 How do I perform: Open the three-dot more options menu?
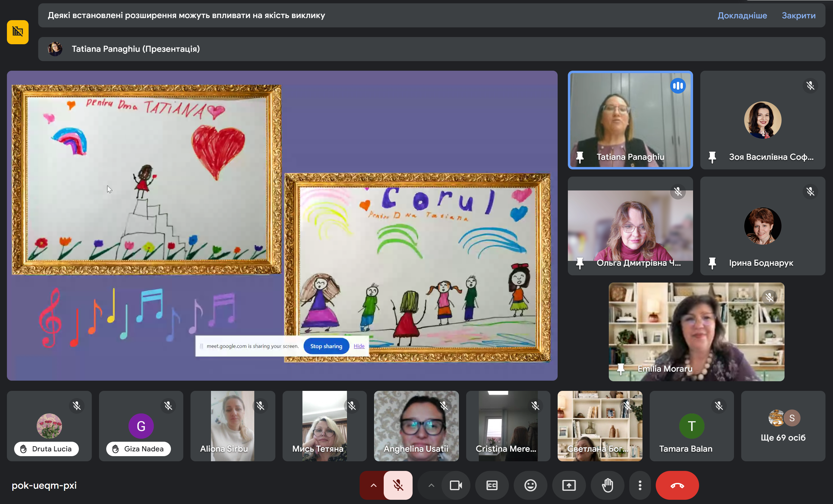640,485
